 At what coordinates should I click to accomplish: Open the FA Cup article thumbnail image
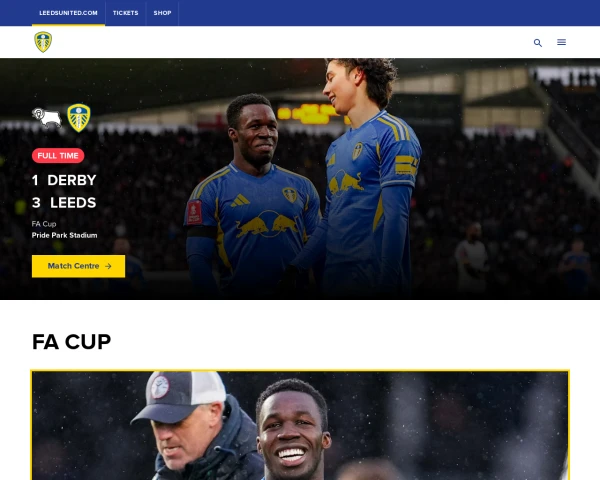(x=300, y=425)
